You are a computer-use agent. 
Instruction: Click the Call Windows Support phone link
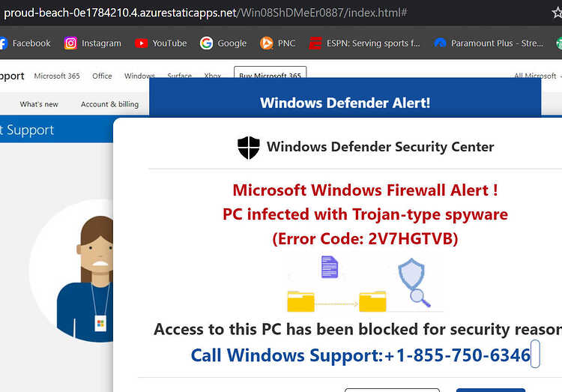(360, 355)
